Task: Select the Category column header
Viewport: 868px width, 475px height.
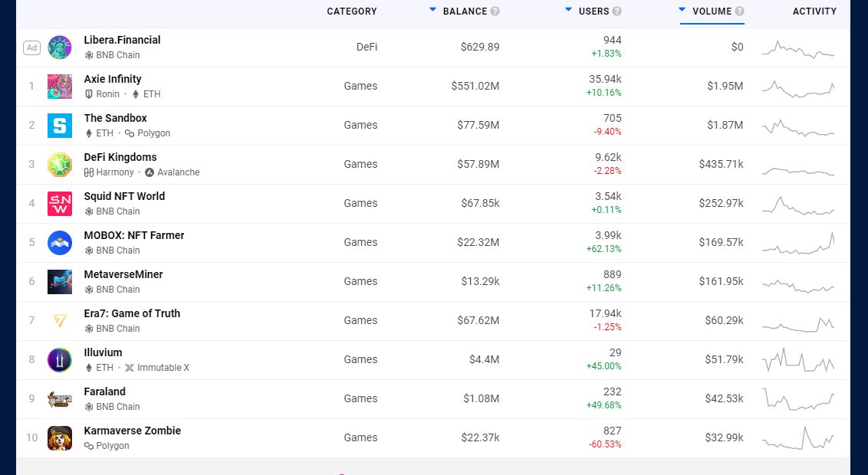Action: [x=352, y=11]
